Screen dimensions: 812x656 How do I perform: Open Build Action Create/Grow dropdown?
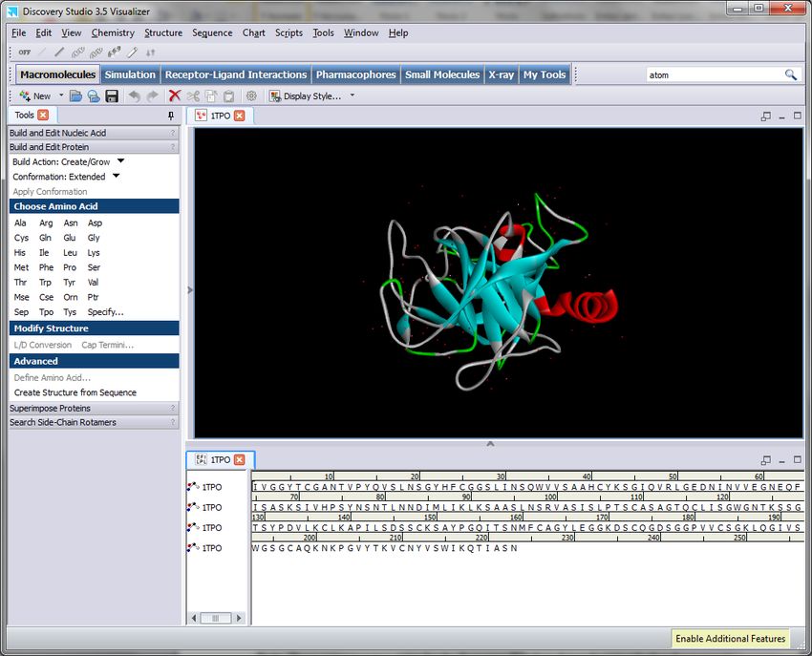tap(120, 161)
